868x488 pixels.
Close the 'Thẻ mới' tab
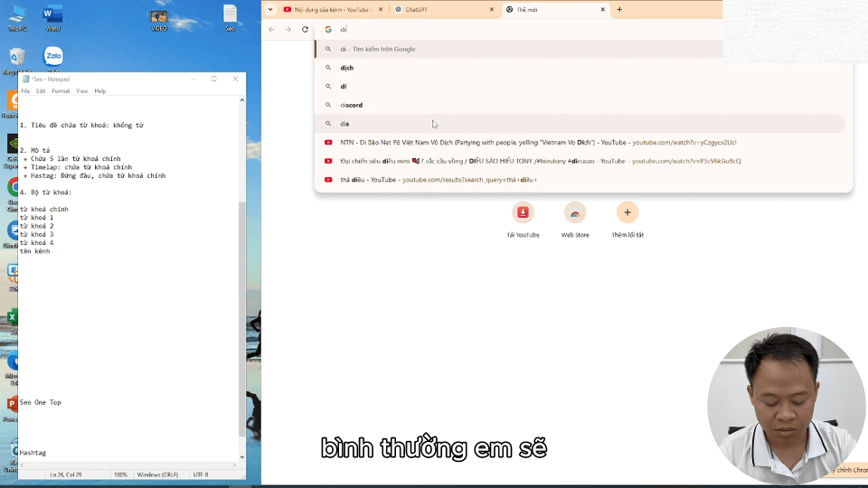tap(603, 9)
